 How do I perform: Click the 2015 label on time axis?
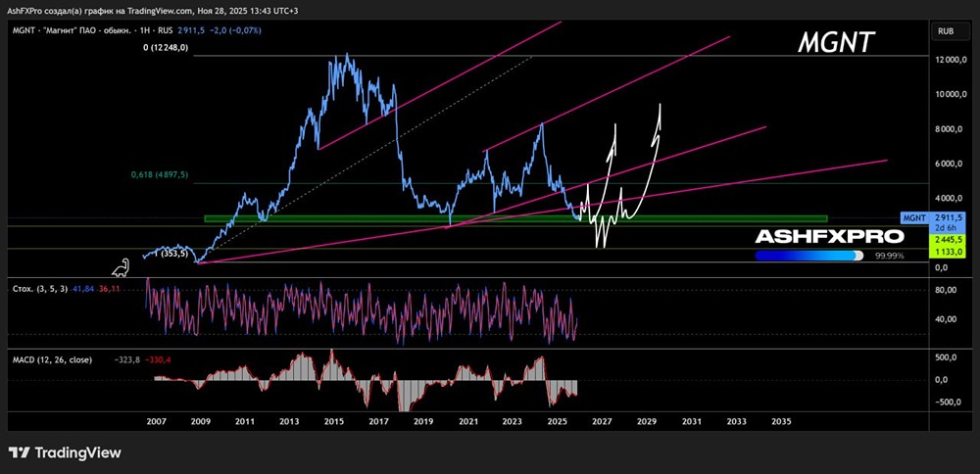tap(334, 421)
